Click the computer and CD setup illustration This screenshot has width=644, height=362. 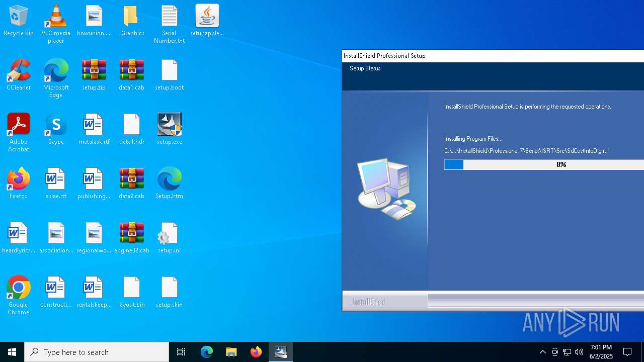387,189
